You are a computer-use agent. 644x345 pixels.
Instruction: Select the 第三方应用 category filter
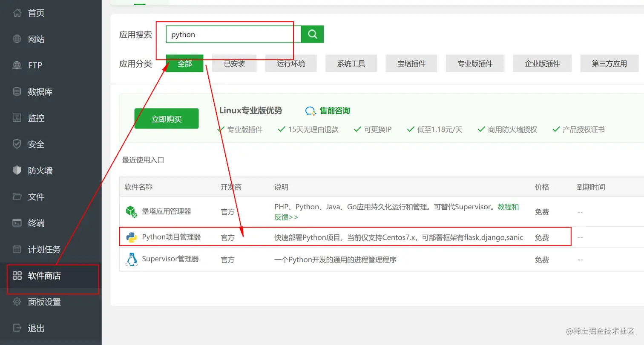coord(609,63)
